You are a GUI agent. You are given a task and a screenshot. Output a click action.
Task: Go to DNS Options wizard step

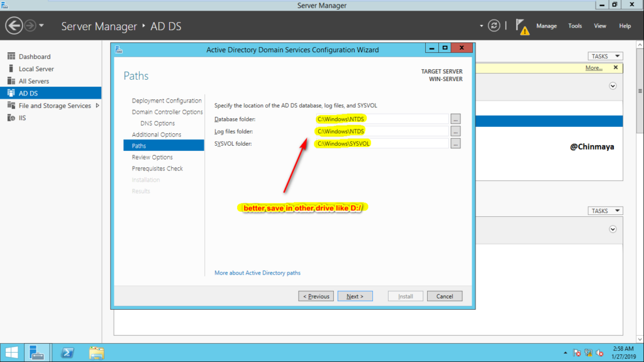click(x=157, y=123)
